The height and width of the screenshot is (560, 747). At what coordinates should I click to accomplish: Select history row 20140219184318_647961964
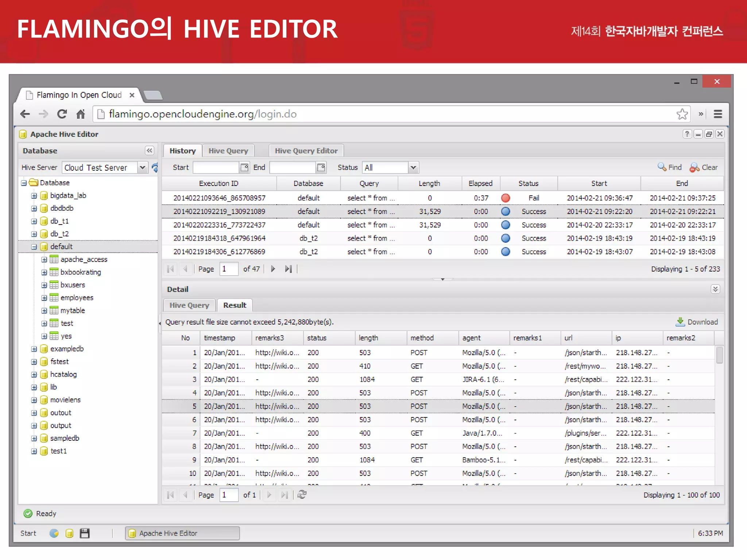click(x=443, y=238)
